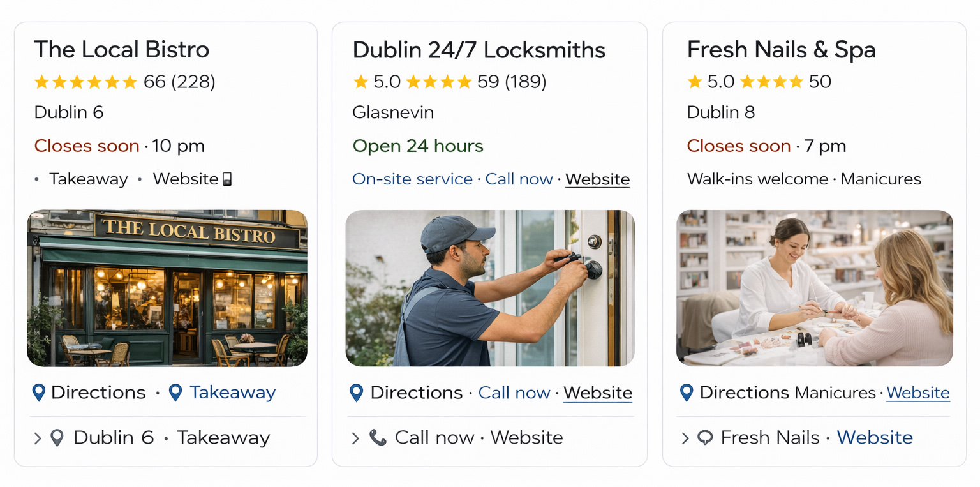Open the locksmith at door photo
The width and height of the screenshot is (980, 487).
click(x=490, y=288)
